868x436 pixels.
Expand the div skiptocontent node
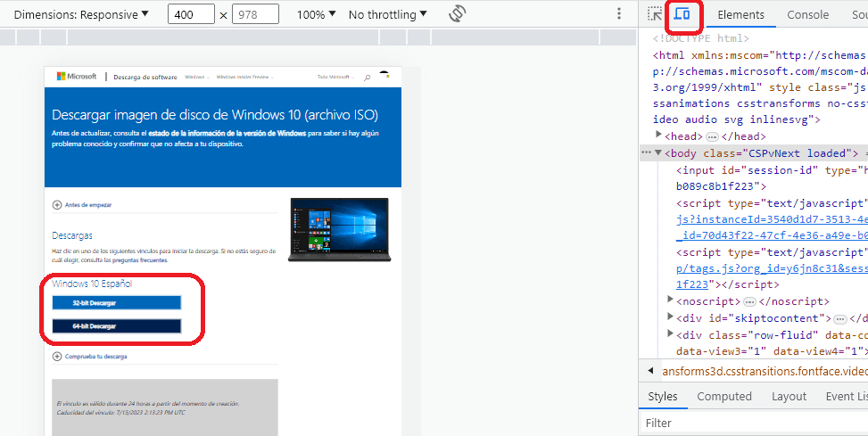pos(671,317)
